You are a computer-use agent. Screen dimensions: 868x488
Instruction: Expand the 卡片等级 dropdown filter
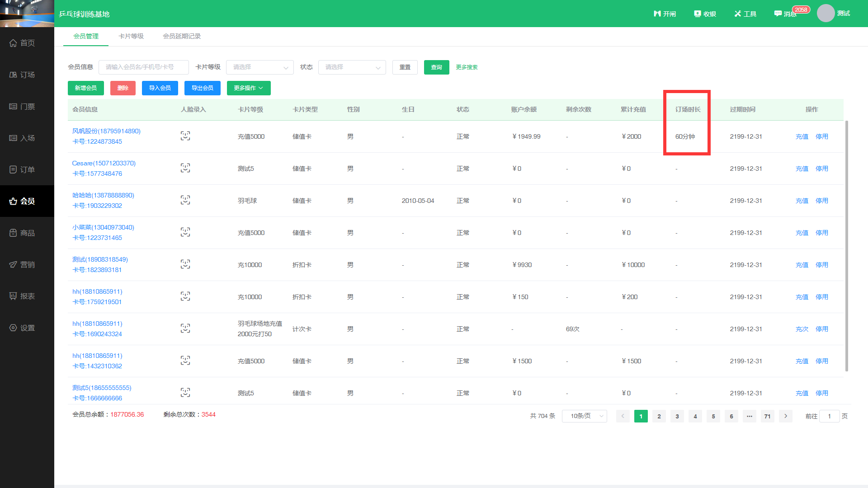259,67
